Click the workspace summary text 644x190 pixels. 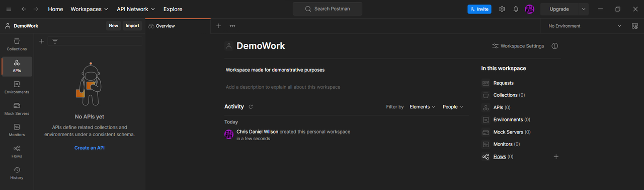point(275,70)
